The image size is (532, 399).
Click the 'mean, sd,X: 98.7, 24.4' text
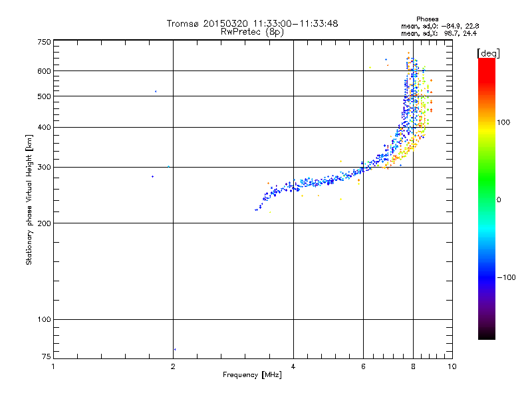pyautogui.click(x=439, y=33)
